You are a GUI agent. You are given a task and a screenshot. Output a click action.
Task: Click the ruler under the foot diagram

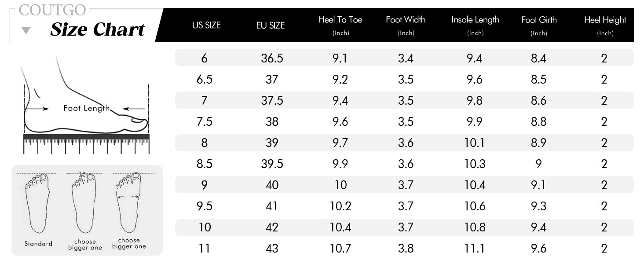86,143
